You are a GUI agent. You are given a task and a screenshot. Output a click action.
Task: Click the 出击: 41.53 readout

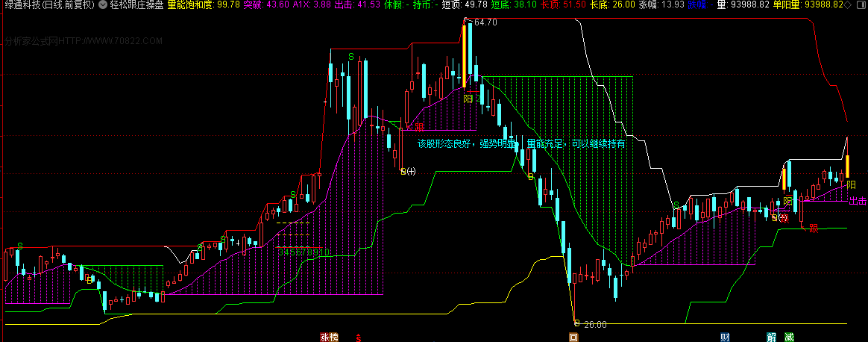(x=358, y=5)
